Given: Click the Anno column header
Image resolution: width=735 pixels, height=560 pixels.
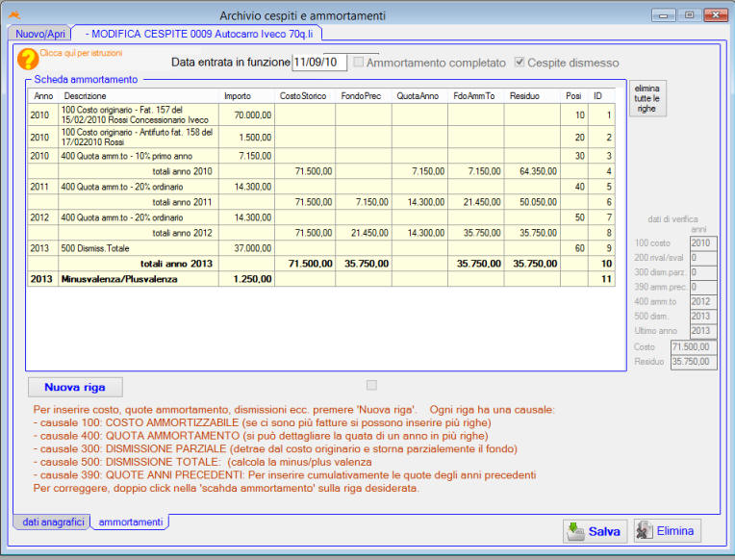Looking at the screenshot, I should click(x=43, y=95).
